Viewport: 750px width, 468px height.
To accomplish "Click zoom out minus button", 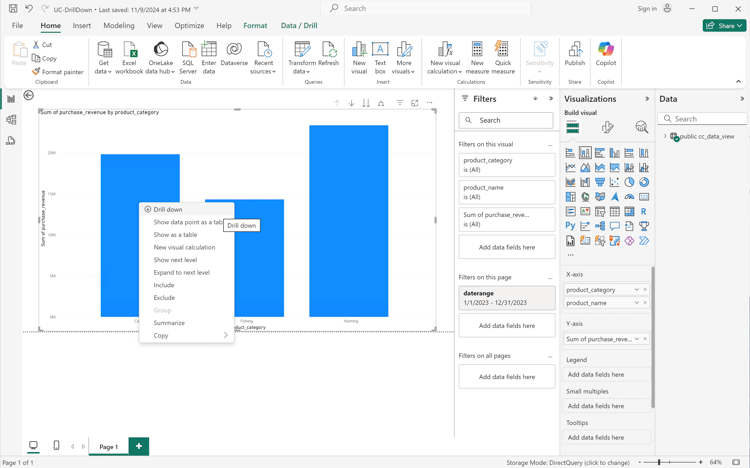I will click(x=640, y=462).
